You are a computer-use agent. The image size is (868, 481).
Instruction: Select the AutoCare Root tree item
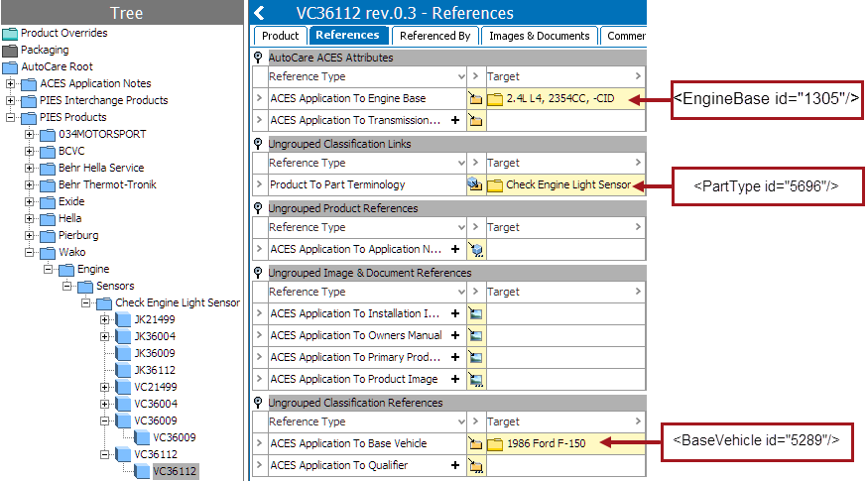[57, 66]
